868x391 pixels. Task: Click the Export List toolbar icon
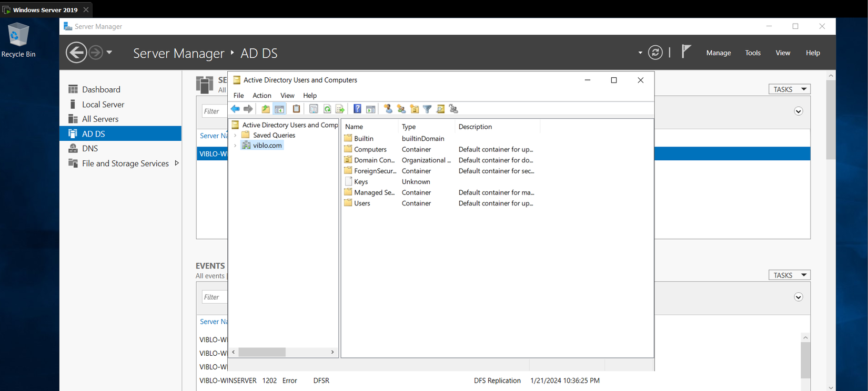pos(340,109)
